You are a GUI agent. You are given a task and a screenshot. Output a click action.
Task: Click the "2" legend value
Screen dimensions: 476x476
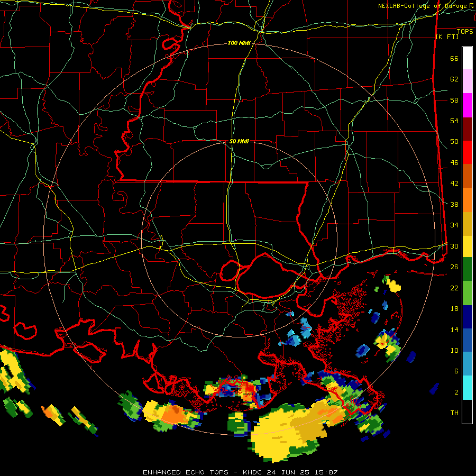[456, 392]
